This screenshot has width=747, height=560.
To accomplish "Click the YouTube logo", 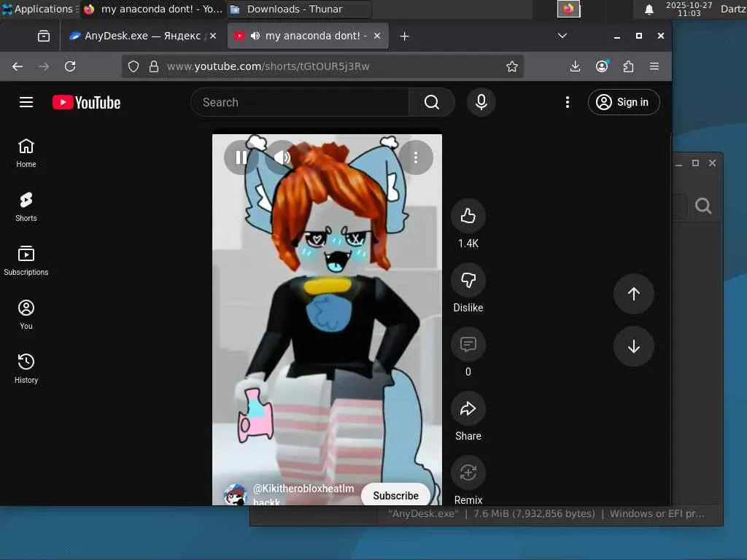I will click(86, 102).
